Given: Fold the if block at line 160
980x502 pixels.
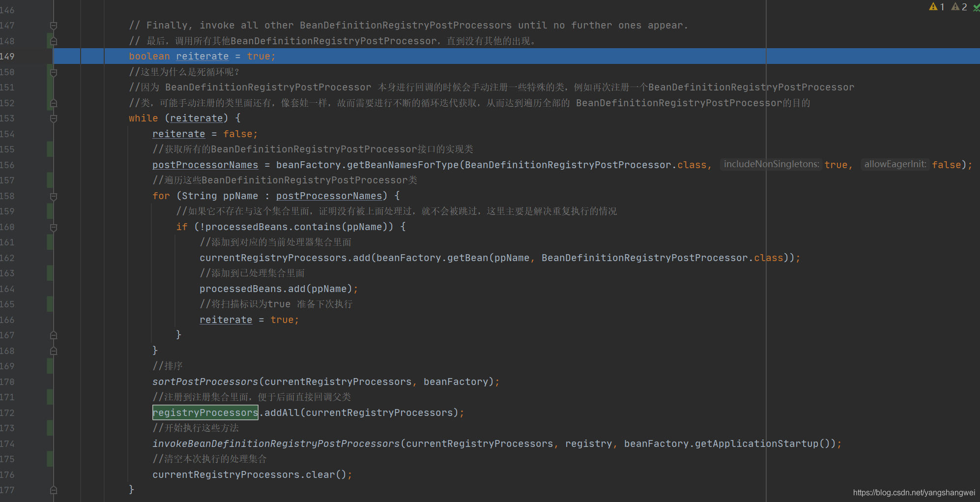Looking at the screenshot, I should pyautogui.click(x=54, y=227).
